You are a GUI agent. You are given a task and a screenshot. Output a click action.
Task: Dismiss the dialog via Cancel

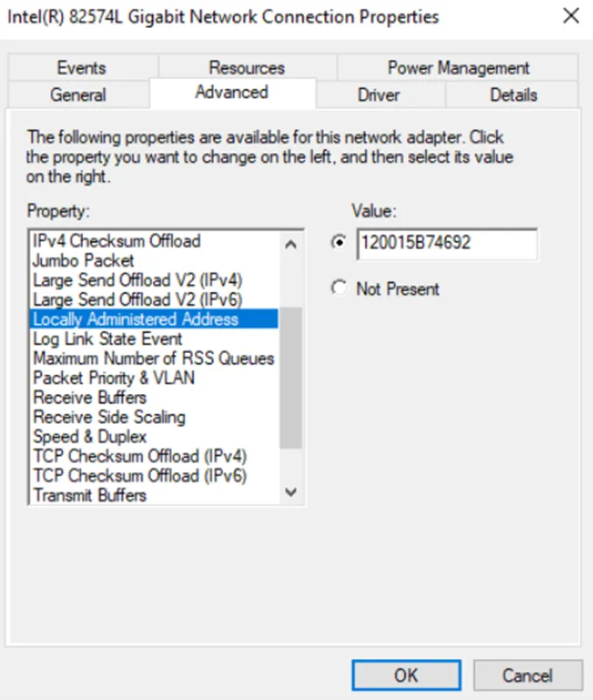527,674
